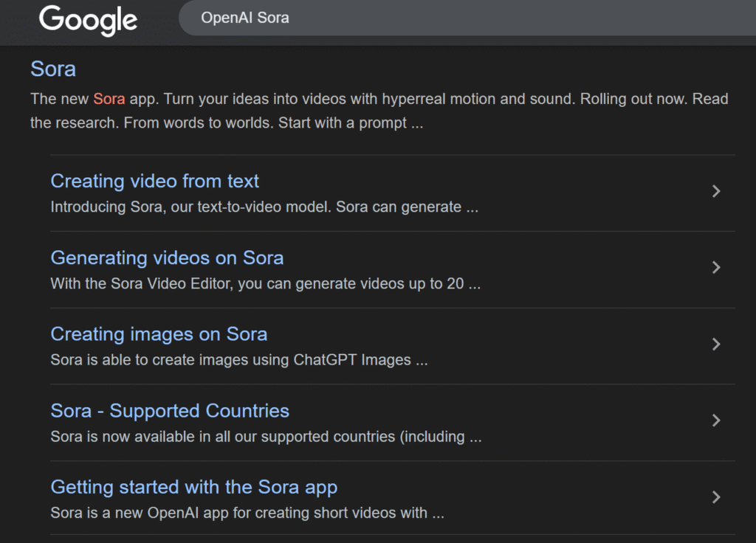This screenshot has width=756, height=543.
Task: Open the Generating videos on Sora link
Action: 167,257
